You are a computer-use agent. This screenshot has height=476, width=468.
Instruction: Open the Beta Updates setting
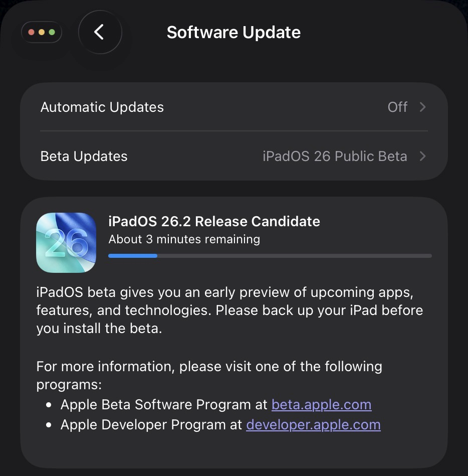pyautogui.click(x=84, y=156)
